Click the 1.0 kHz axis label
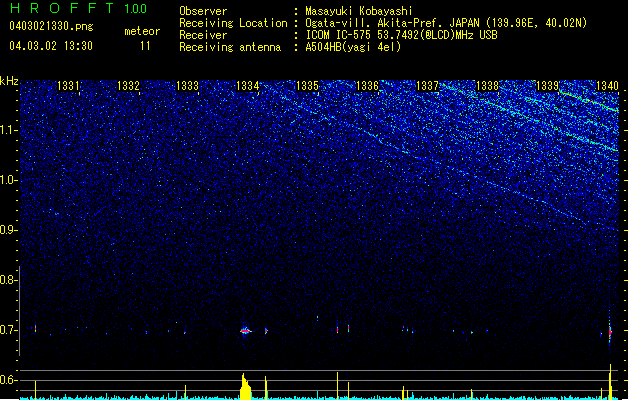This screenshot has height=400, width=629. [x=9, y=180]
